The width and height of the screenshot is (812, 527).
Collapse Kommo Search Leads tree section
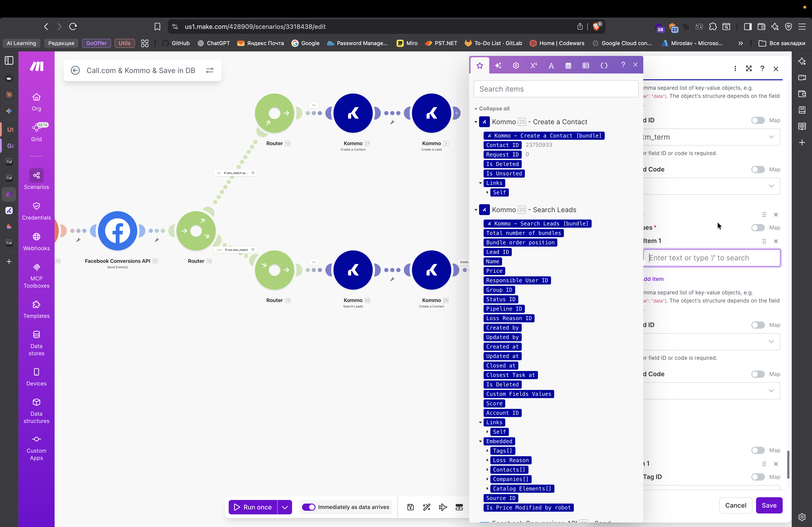(x=476, y=210)
